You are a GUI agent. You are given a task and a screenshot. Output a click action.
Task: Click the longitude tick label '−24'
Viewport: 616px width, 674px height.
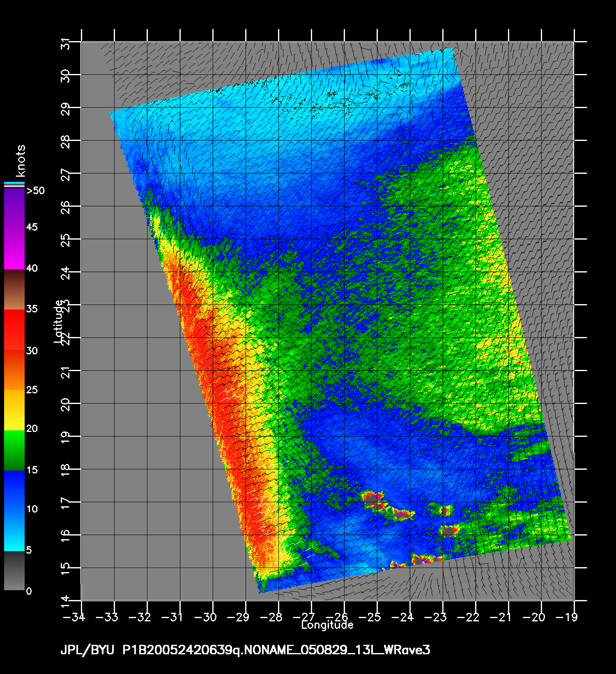pos(402,617)
